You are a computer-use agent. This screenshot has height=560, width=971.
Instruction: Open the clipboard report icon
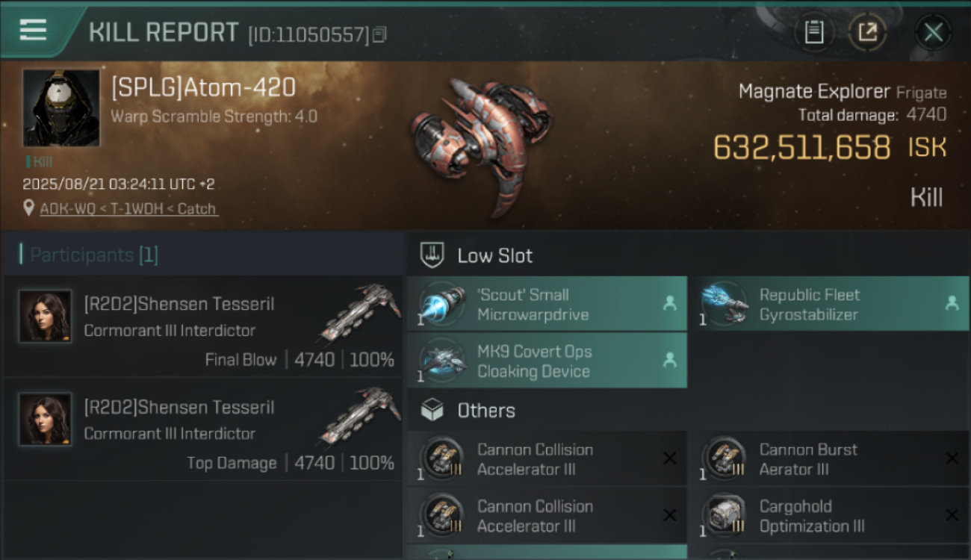[813, 32]
